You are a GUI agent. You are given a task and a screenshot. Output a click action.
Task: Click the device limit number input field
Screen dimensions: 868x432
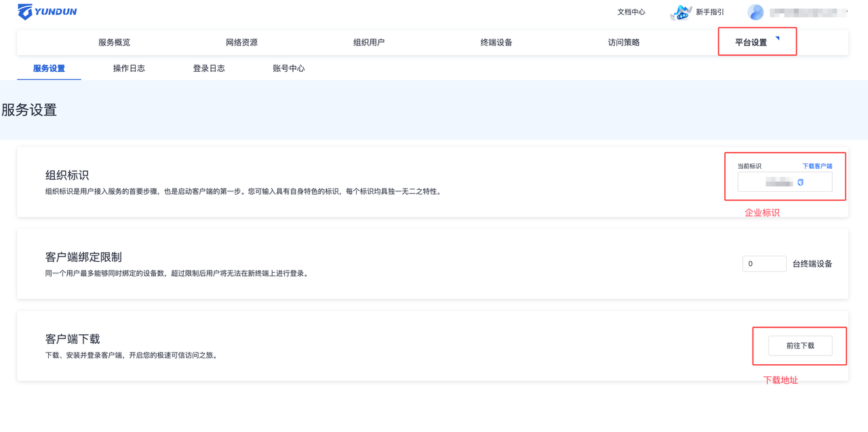764,264
